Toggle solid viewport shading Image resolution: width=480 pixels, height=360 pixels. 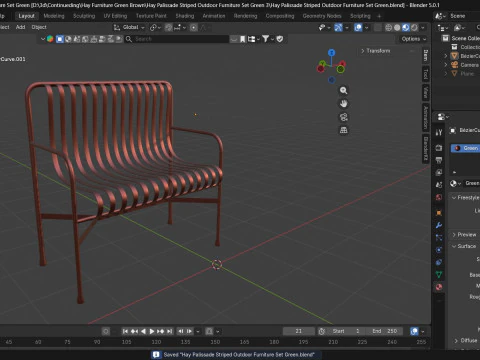click(397, 28)
